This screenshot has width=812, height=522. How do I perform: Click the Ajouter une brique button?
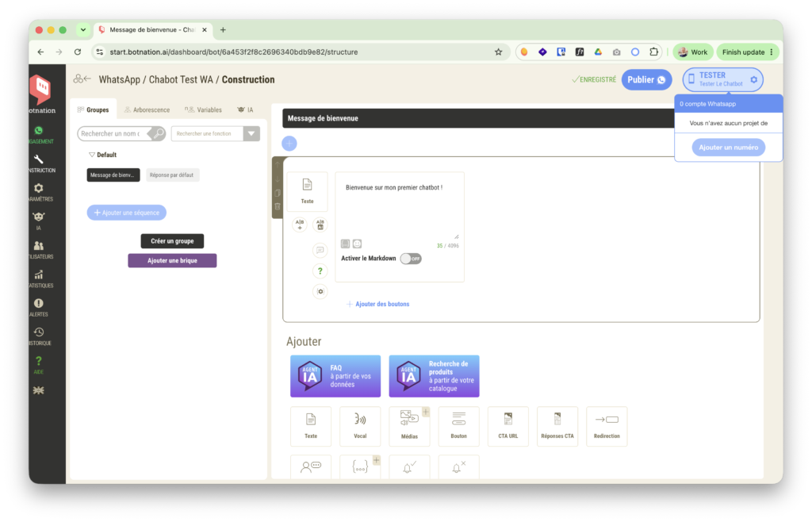pos(172,260)
